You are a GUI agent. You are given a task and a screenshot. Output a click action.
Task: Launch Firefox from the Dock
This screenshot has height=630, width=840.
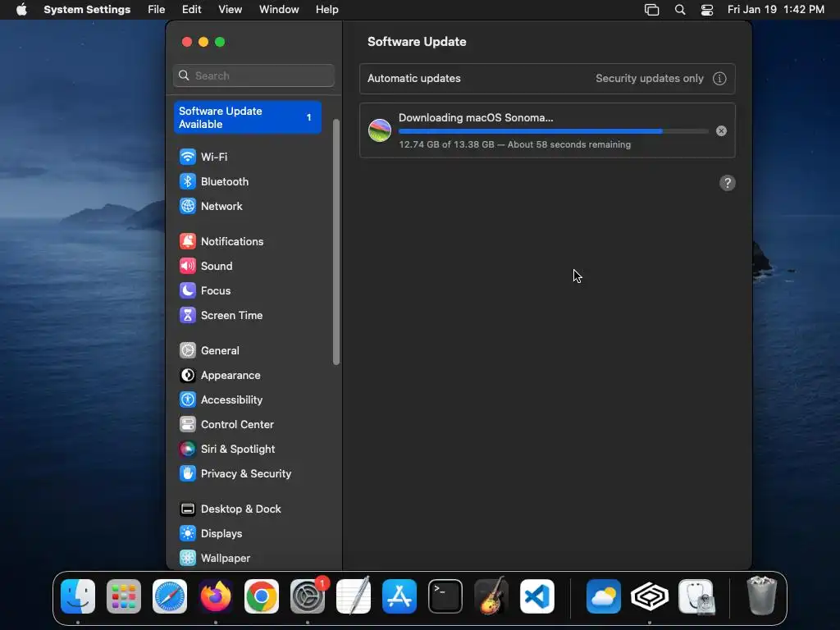click(x=216, y=596)
